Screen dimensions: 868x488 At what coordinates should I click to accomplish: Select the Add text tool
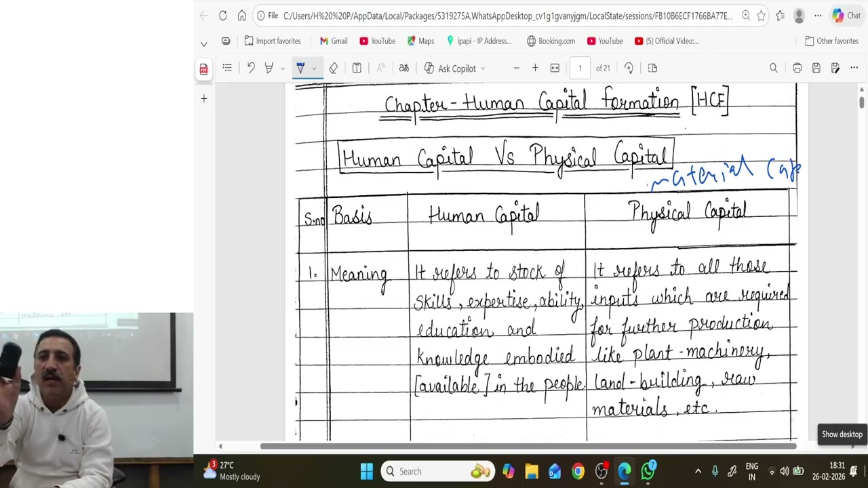(x=357, y=68)
